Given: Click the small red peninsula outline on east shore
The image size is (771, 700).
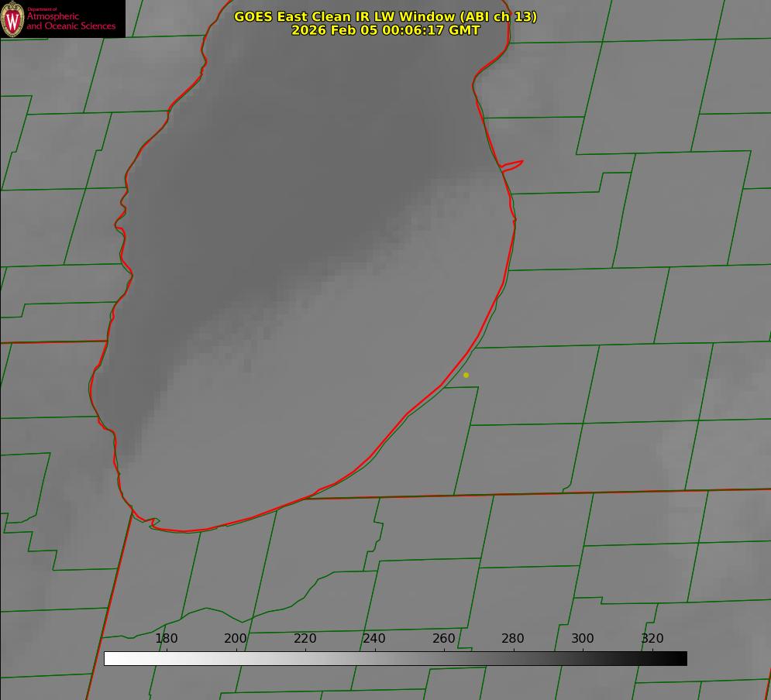Looking at the screenshot, I should pyautogui.click(x=512, y=165).
